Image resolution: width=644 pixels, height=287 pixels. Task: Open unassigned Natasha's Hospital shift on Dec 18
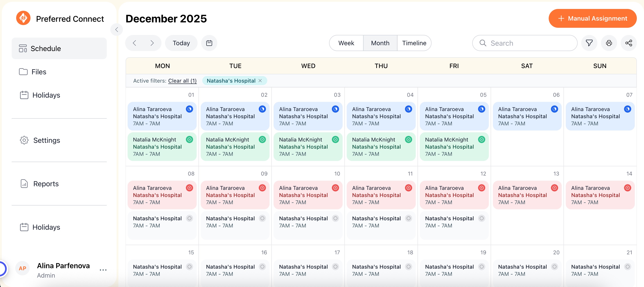pyautogui.click(x=381, y=273)
